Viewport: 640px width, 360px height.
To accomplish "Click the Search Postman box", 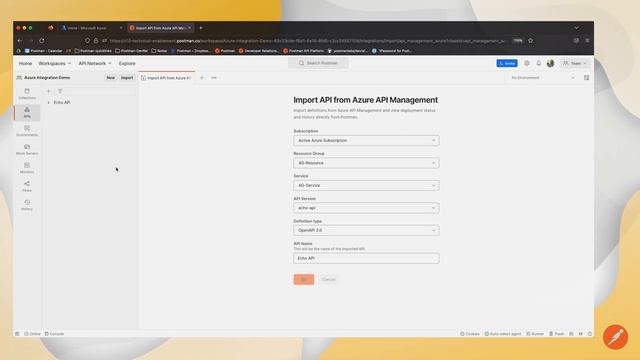I will (318, 63).
